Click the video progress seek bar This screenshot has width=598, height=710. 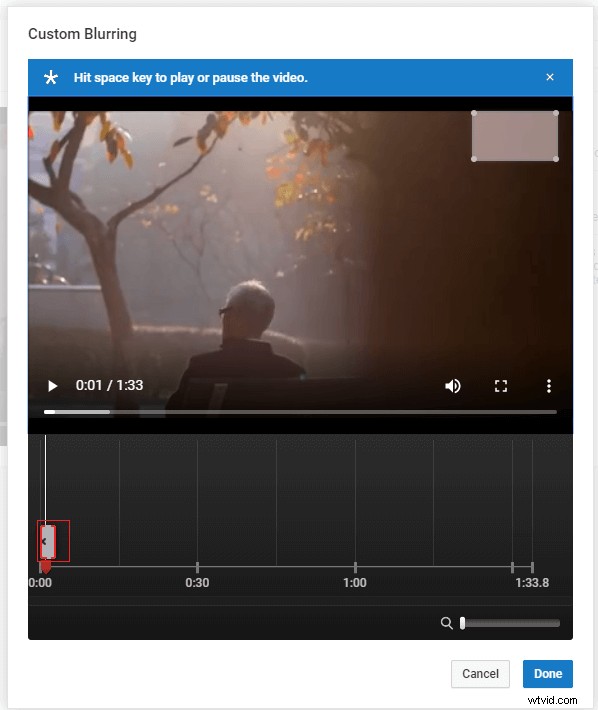pyautogui.click(x=300, y=412)
